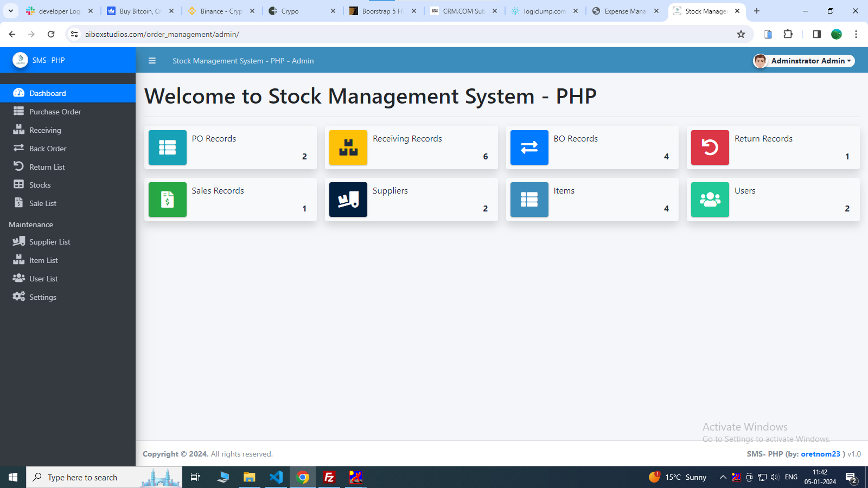Viewport: 868px width, 488px height.
Task: Click the User List people sidebar icon
Action: [19, 278]
